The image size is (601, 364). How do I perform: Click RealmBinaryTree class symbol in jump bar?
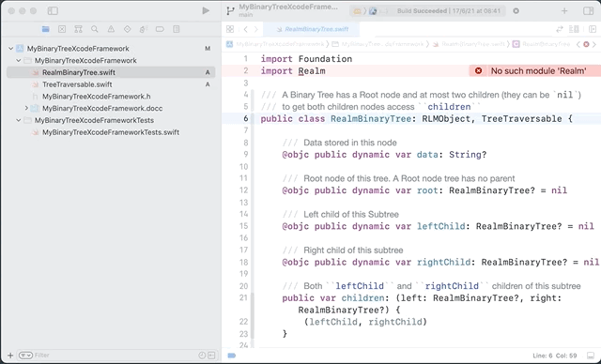tap(541, 44)
